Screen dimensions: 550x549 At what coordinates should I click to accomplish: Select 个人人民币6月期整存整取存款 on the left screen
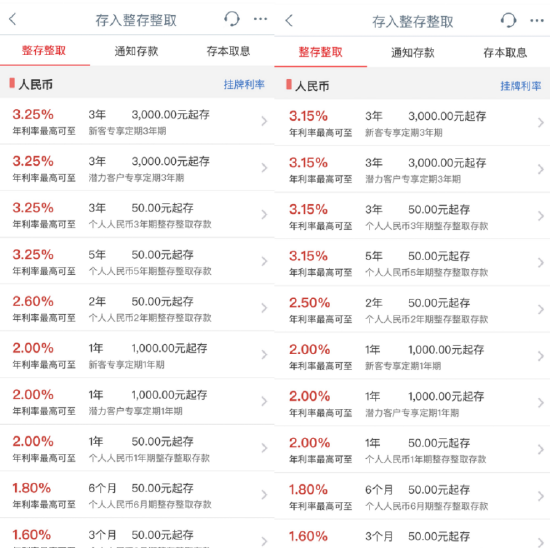(150, 504)
